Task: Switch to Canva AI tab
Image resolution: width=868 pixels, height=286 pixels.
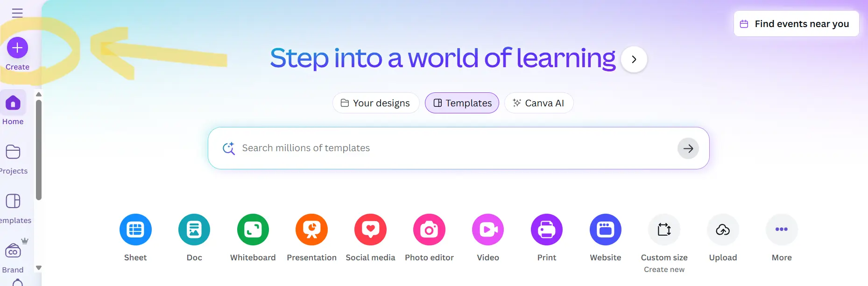Action: pos(538,103)
